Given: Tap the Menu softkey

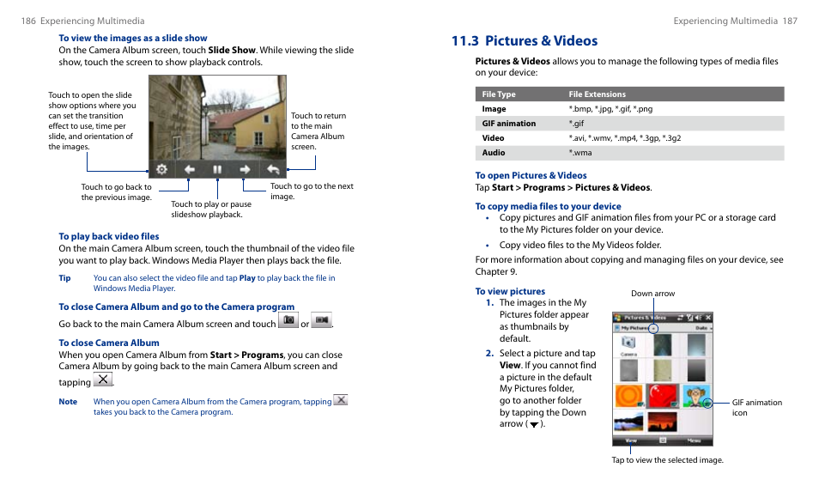Looking at the screenshot, I should pos(695,440).
